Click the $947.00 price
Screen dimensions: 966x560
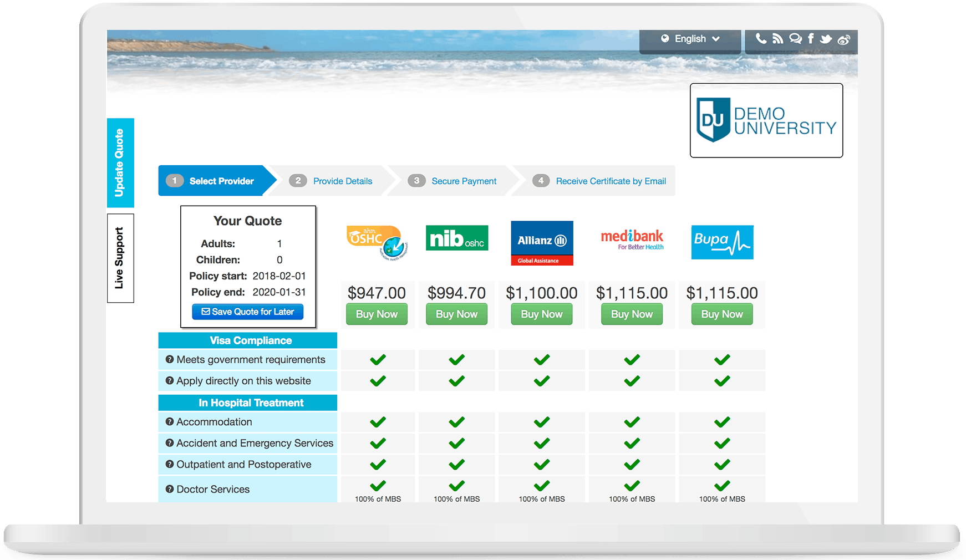click(377, 293)
